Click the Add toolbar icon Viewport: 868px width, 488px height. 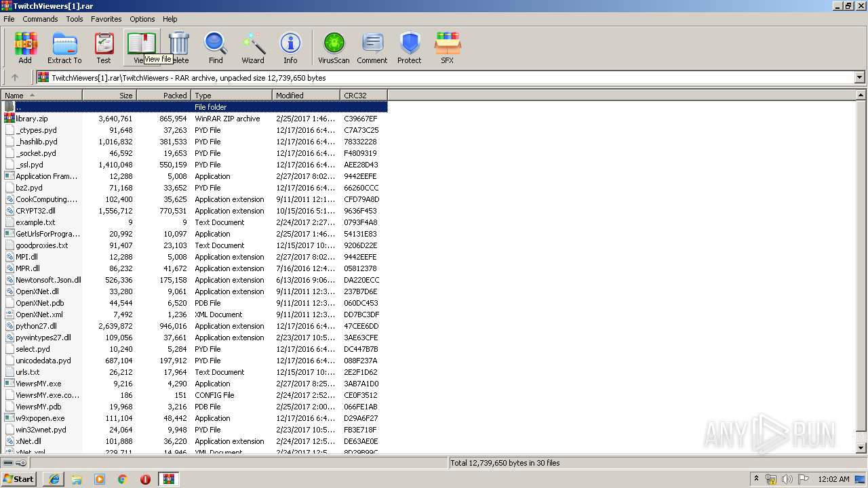25,47
